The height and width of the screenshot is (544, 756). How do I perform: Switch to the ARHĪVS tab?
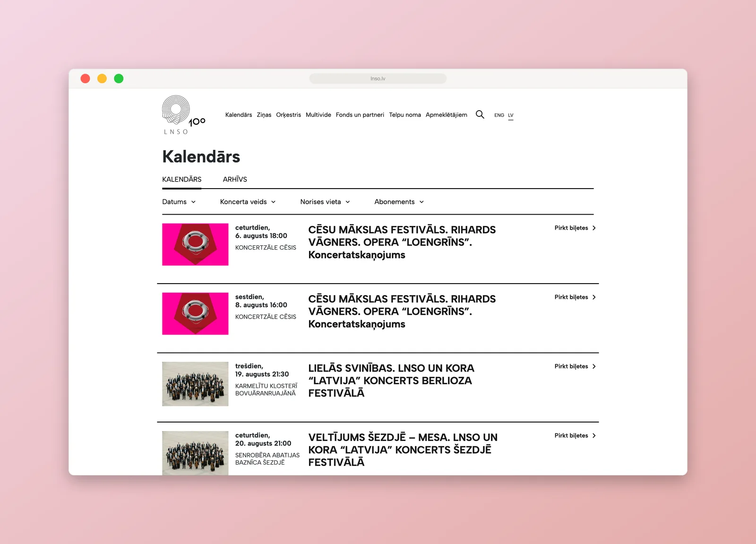click(x=235, y=179)
